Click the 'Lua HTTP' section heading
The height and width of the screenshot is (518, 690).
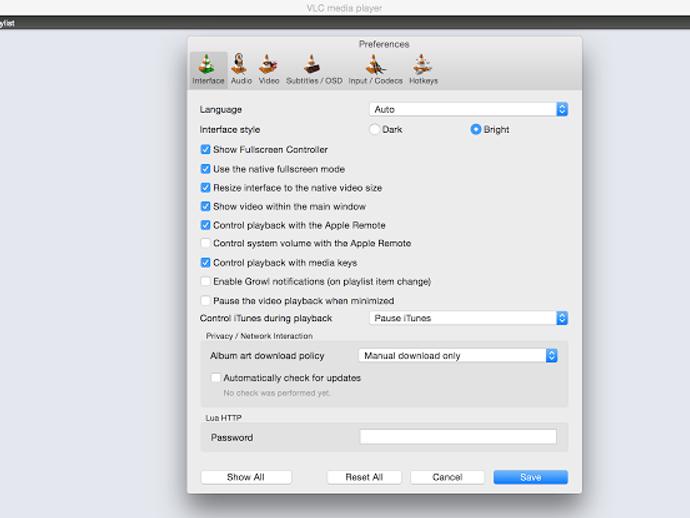(224, 418)
